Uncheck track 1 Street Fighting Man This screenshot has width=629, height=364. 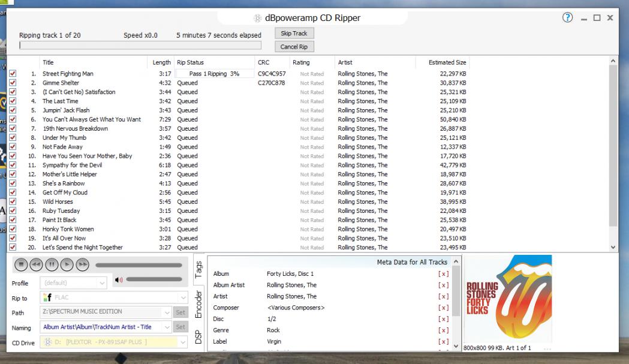(x=13, y=74)
